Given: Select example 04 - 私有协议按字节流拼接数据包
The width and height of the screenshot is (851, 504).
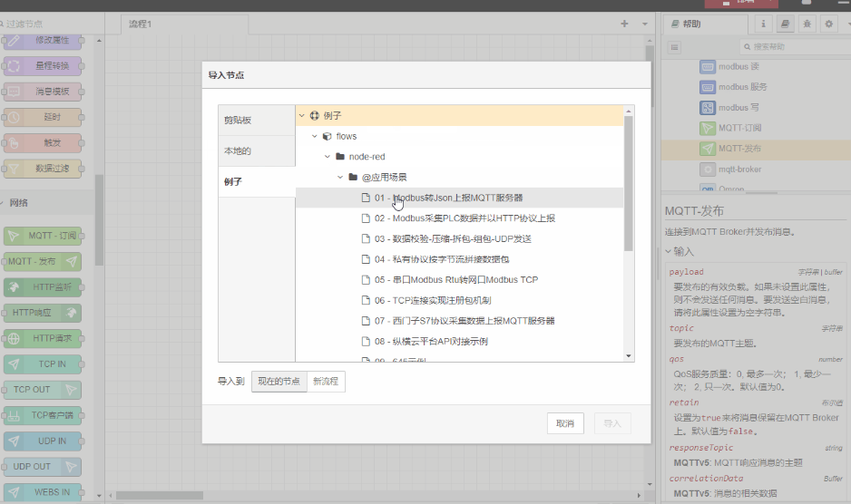Looking at the screenshot, I should pyautogui.click(x=460, y=259).
